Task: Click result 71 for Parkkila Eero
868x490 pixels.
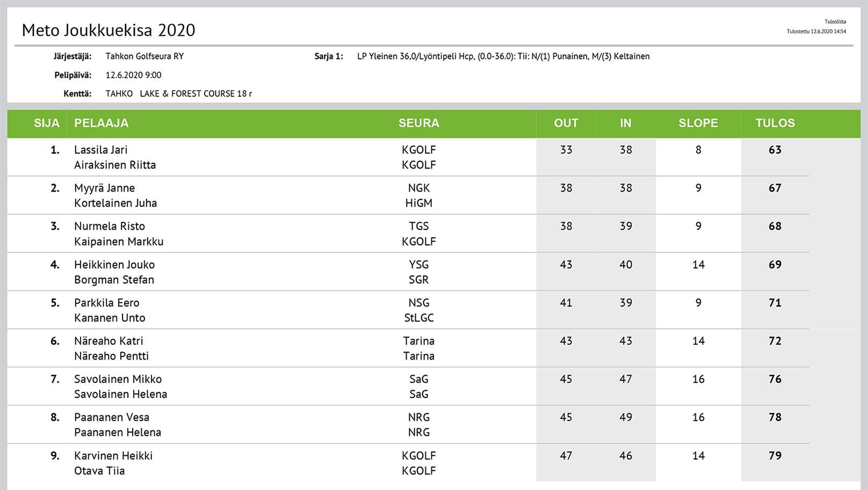Action: coord(775,303)
